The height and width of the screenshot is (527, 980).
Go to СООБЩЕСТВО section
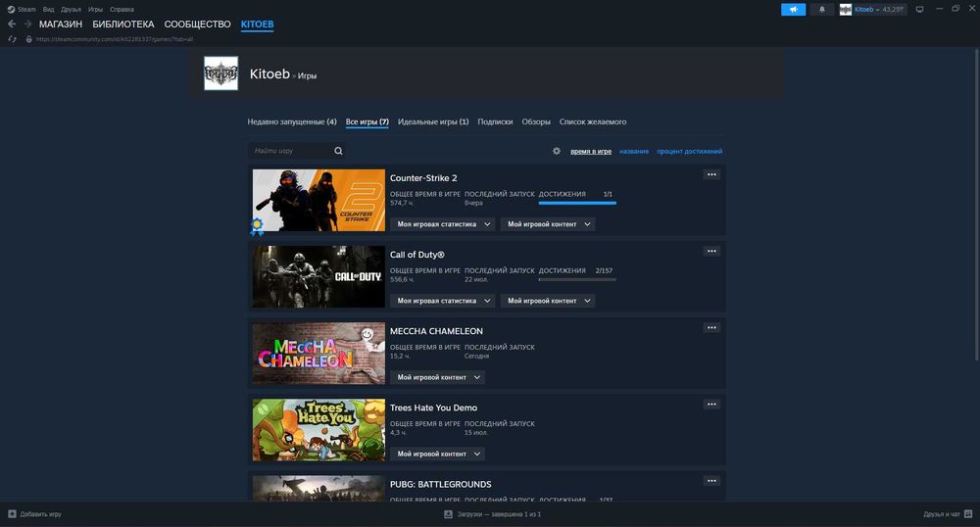198,24
